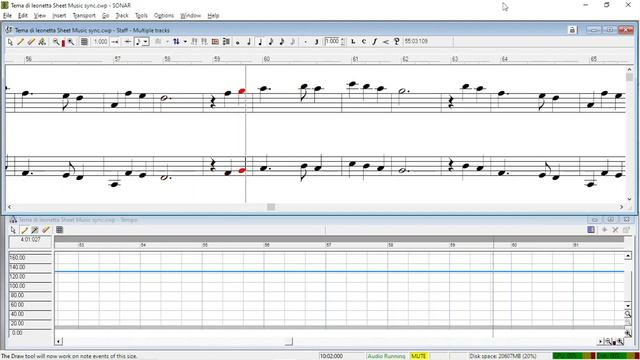Select the sixteenth note duration

point(282,42)
